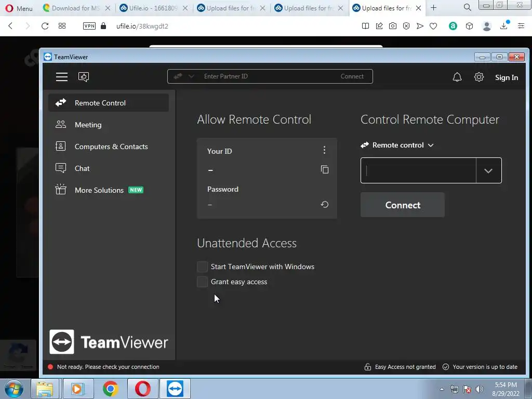
Task: Toggle the Grant easy access checkbox
Action: coord(202,282)
